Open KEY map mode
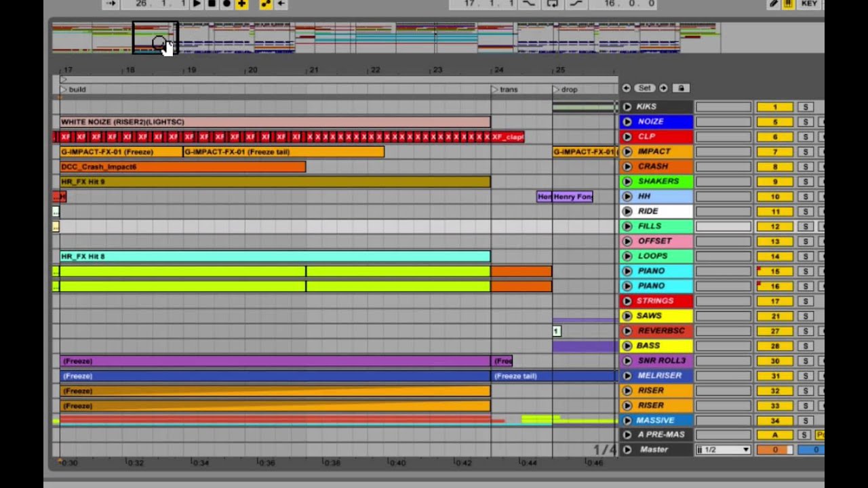The height and width of the screenshot is (488, 868). pos(809,3)
